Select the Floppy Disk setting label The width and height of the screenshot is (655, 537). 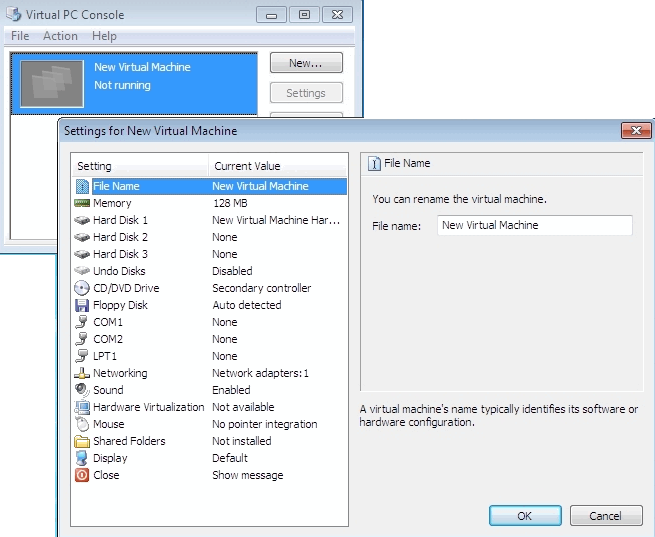coord(120,305)
